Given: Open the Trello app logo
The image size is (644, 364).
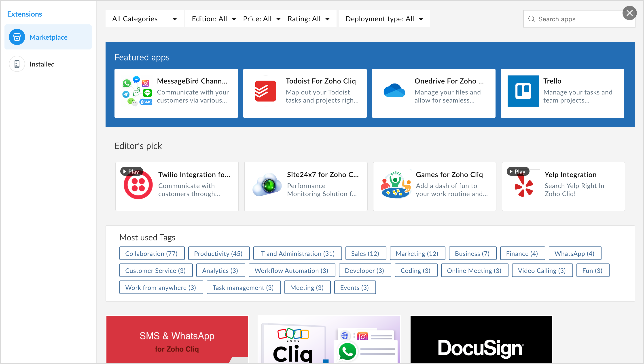Looking at the screenshot, I should pos(523,91).
